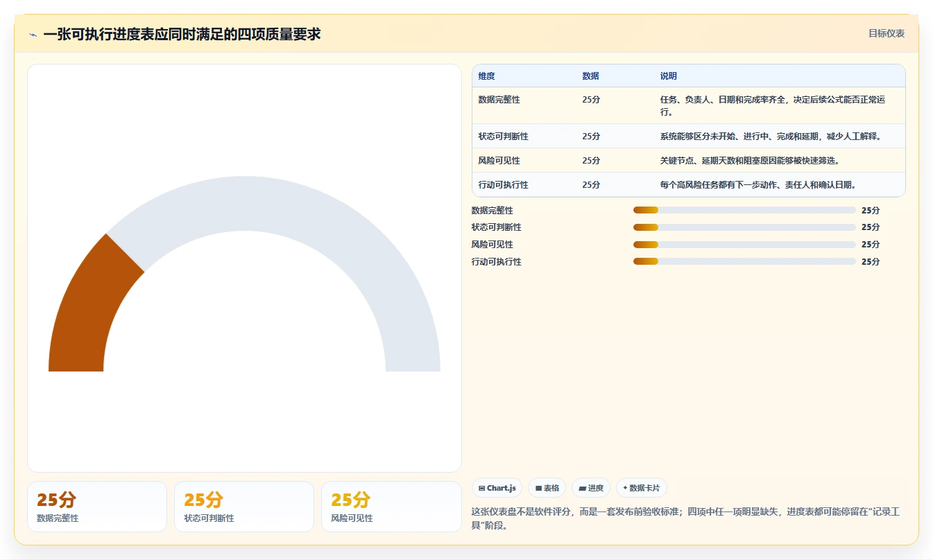Image resolution: width=933 pixels, height=560 pixels.
Task: Click the 25分 value after the 风险可见性 progress bar
Action: tap(871, 245)
